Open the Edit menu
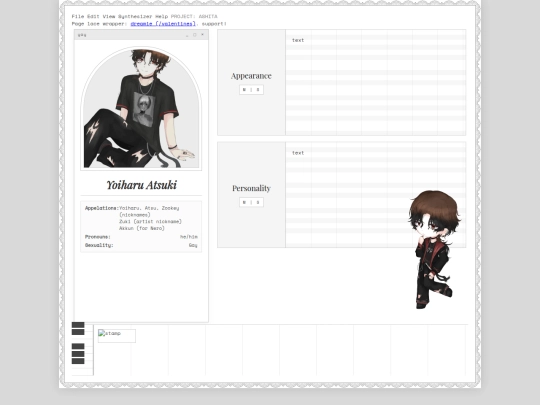This screenshot has height=405, width=540. (x=93, y=16)
